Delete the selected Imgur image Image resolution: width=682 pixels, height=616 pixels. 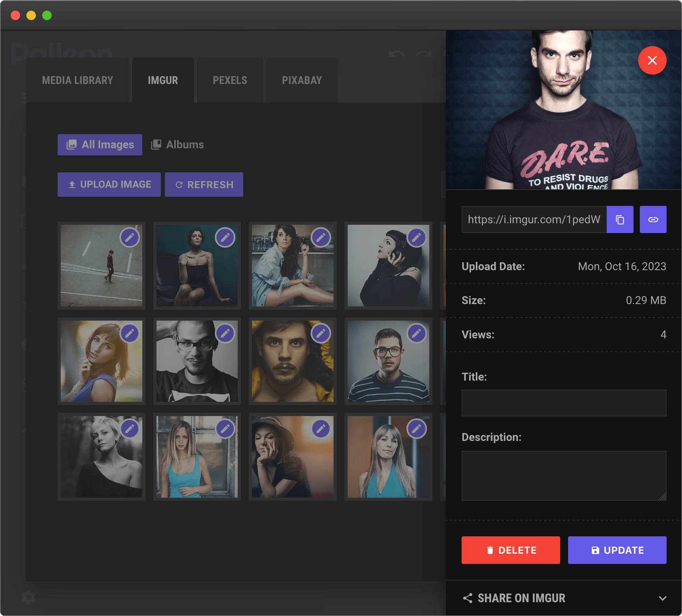pyautogui.click(x=511, y=550)
